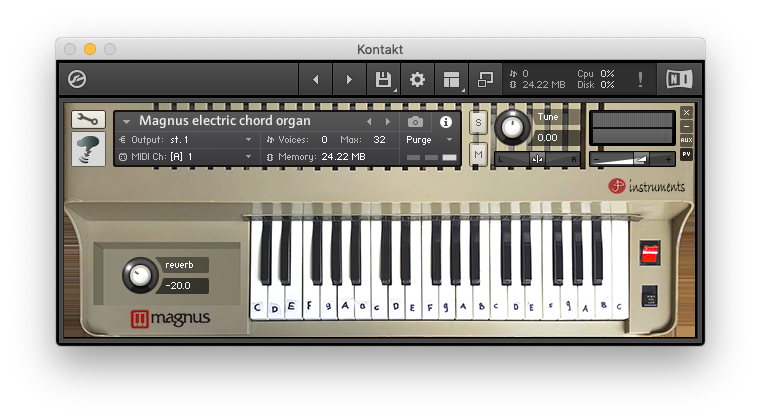Click the Tune knob
Image resolution: width=761 pixels, height=420 pixels.
512,127
